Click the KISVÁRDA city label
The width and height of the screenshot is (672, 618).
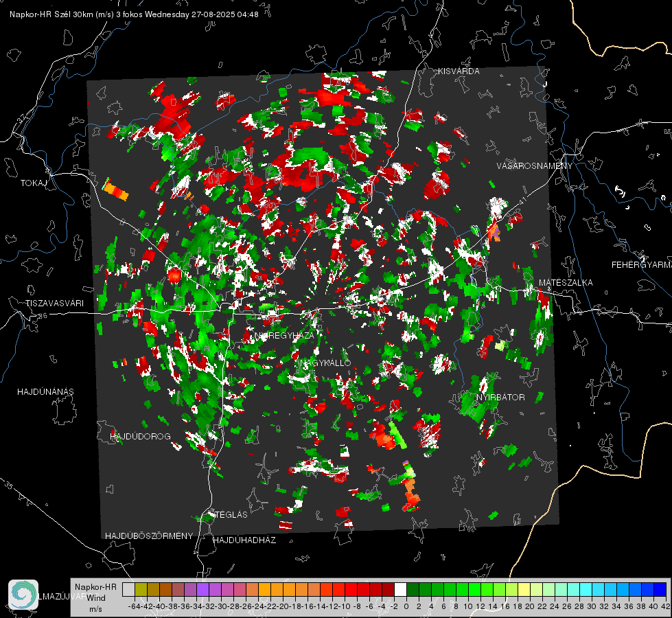(x=459, y=71)
